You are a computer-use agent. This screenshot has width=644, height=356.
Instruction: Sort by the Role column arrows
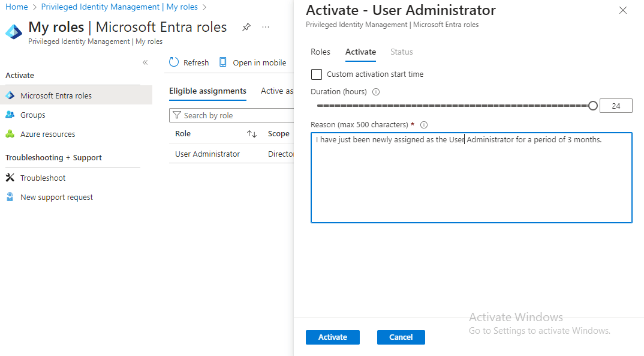pos(252,134)
